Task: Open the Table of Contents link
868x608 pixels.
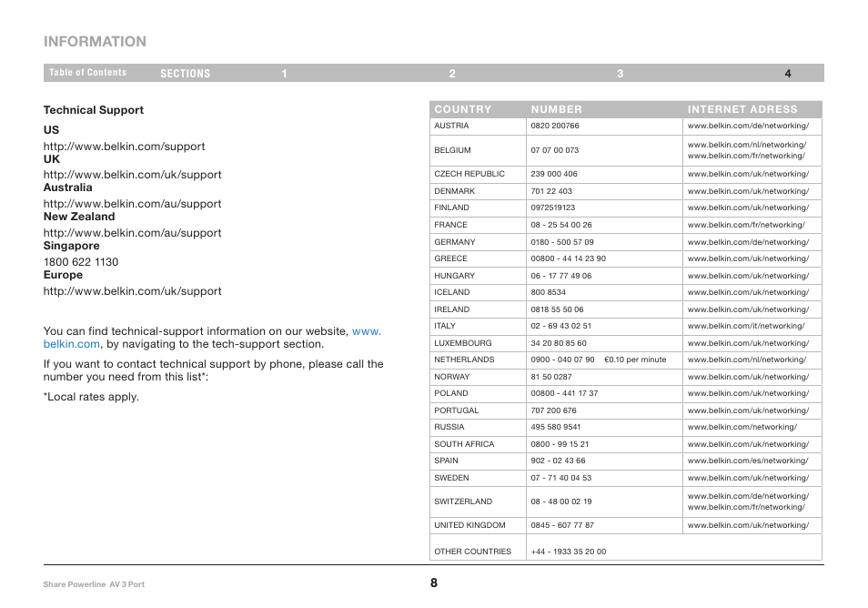Action: pyautogui.click(x=87, y=73)
